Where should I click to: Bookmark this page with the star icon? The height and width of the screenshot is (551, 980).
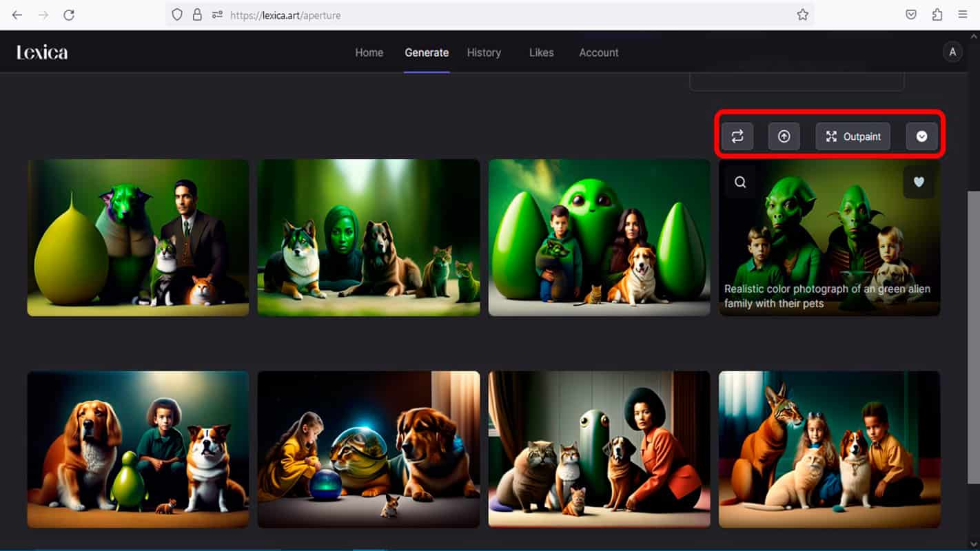pyautogui.click(x=802, y=14)
